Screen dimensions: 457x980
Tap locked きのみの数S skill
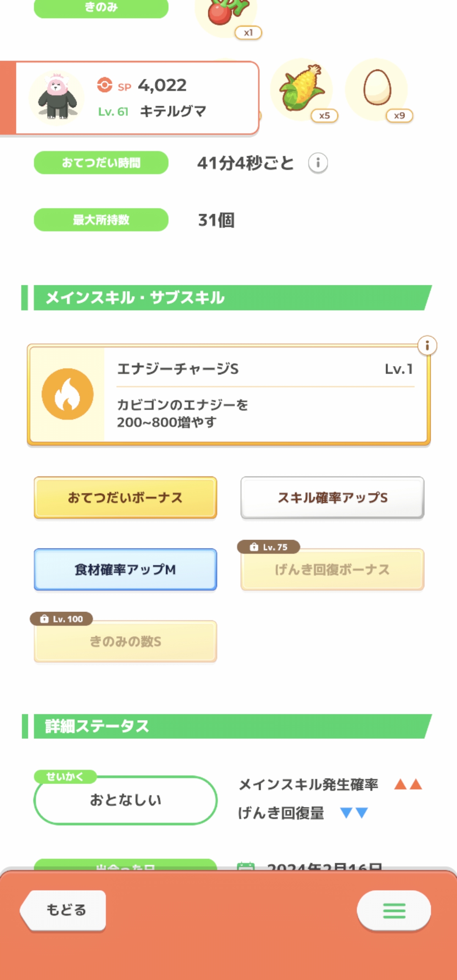click(125, 642)
